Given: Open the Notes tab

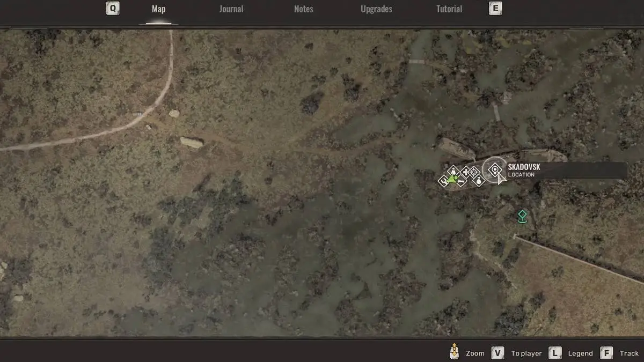Looking at the screenshot, I should click(304, 9).
